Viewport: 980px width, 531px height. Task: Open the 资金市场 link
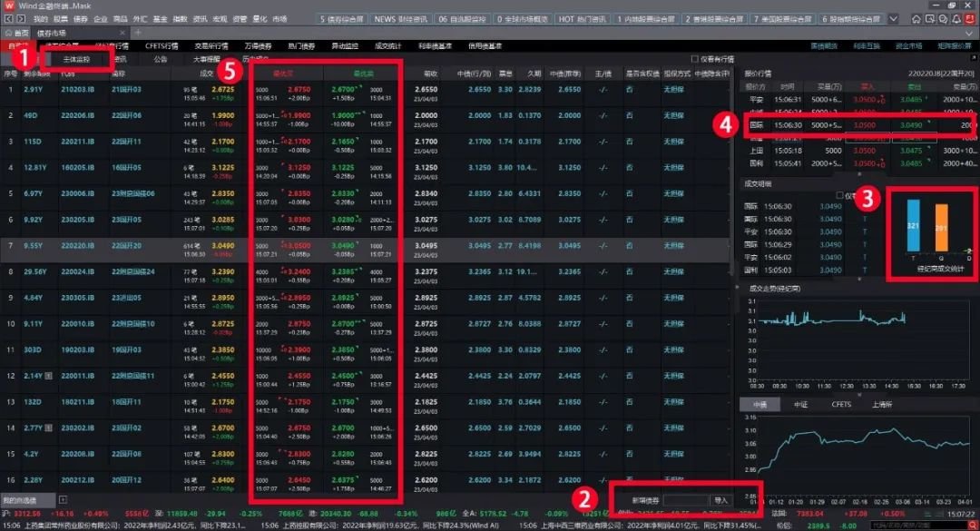coord(908,45)
